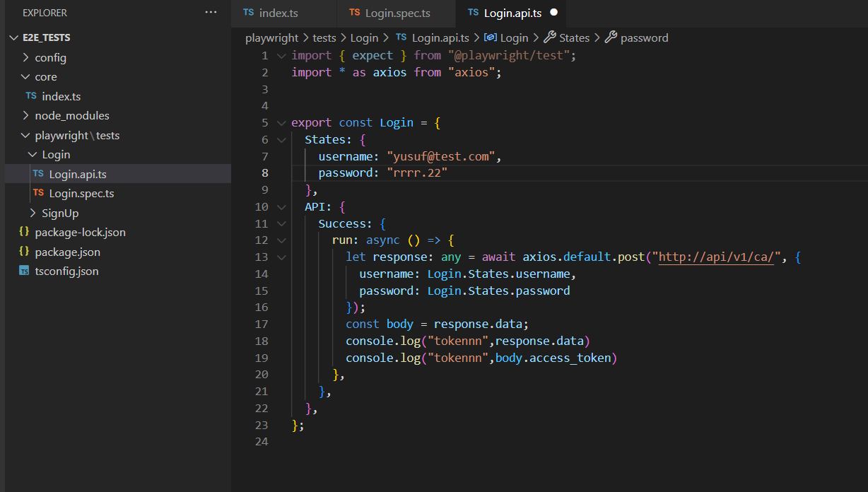The width and height of the screenshot is (868, 492).
Task: Click the wrench icon before password breadcrumb
Action: pyautogui.click(x=611, y=37)
